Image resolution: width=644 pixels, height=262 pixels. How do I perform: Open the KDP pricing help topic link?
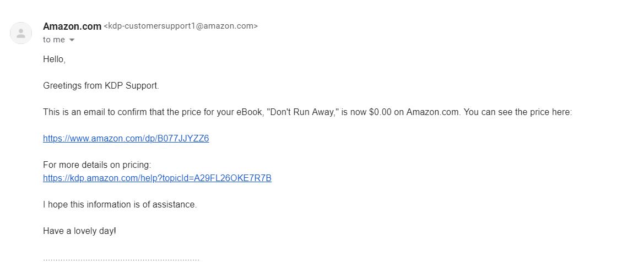point(157,178)
